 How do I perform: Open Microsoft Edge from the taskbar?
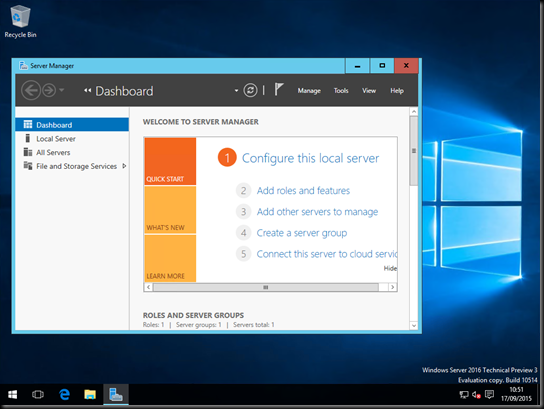pyautogui.click(x=64, y=395)
